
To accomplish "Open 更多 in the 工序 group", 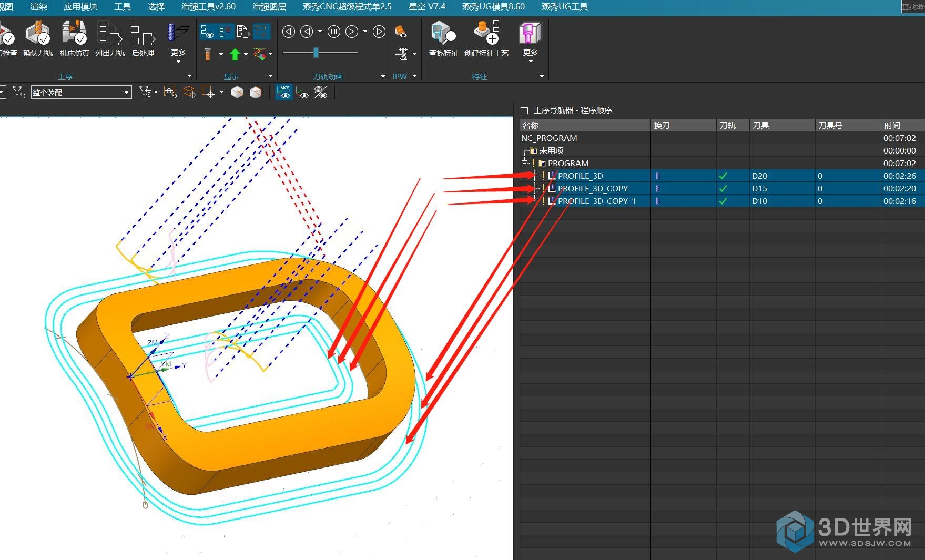I will [178, 42].
